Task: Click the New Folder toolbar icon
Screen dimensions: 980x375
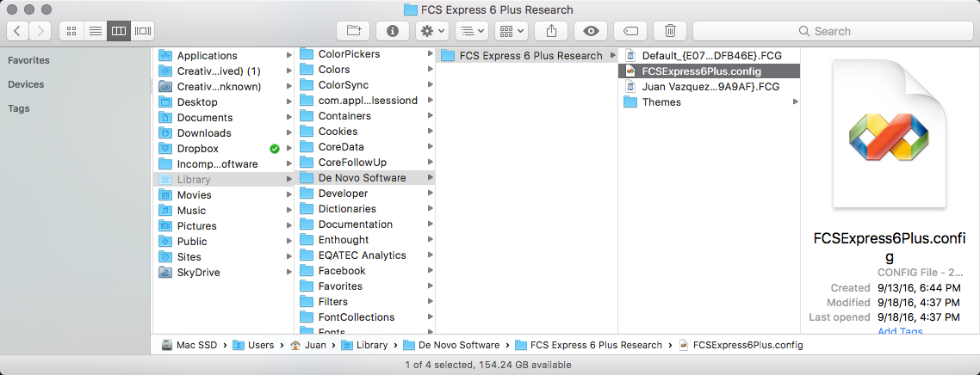Action: [353, 31]
